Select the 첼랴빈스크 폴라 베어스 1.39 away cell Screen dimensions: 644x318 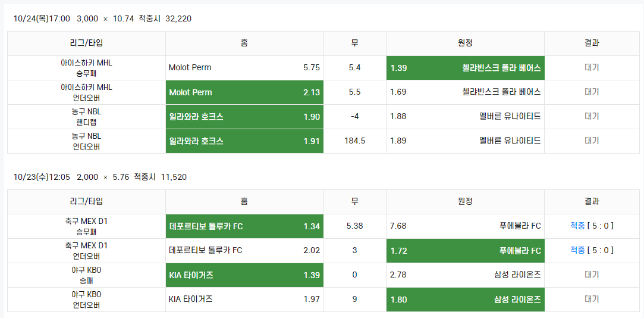466,68
